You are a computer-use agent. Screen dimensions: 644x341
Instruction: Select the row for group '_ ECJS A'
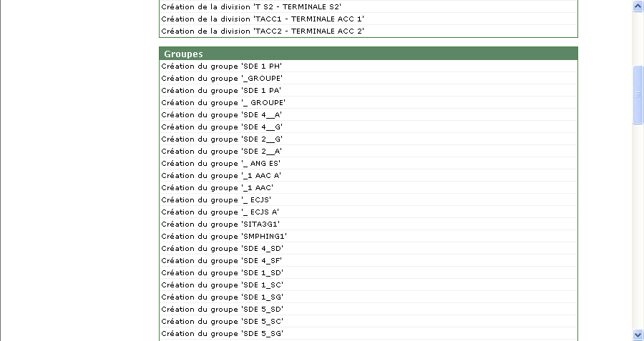(x=369, y=212)
